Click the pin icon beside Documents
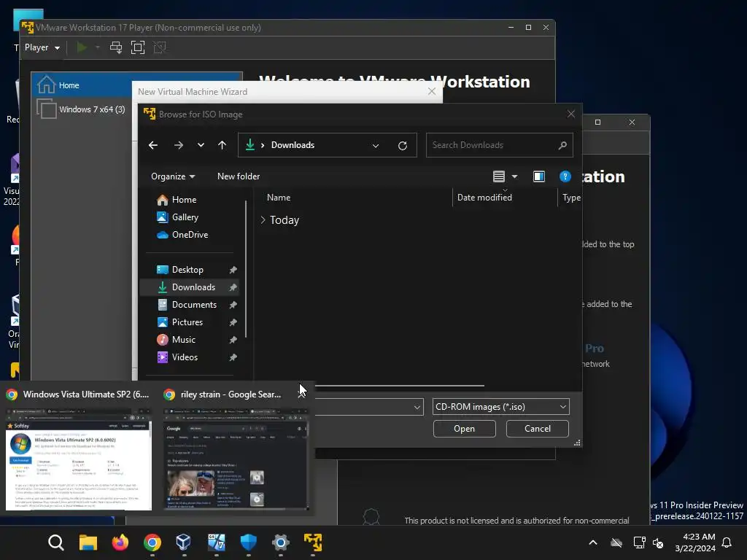The height and width of the screenshot is (560, 747). coord(233,305)
